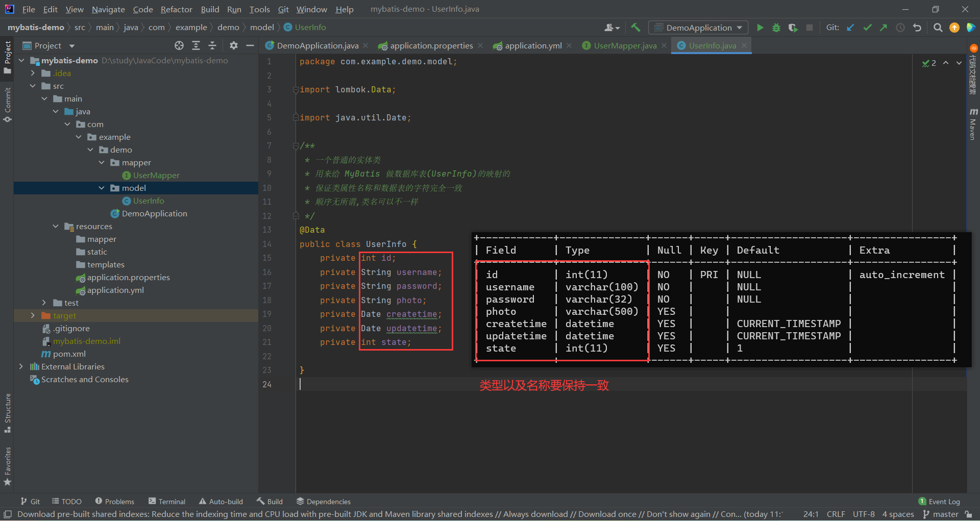Open Git tool window at bottom

tap(31, 502)
